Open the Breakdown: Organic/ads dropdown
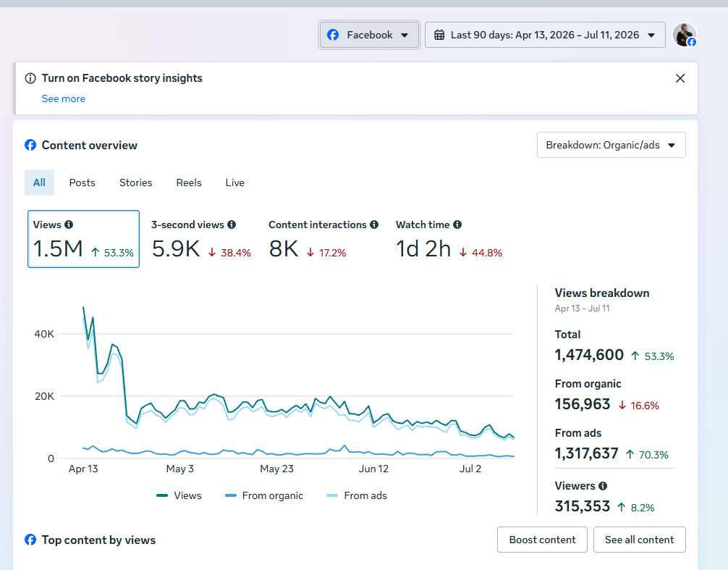 [611, 145]
